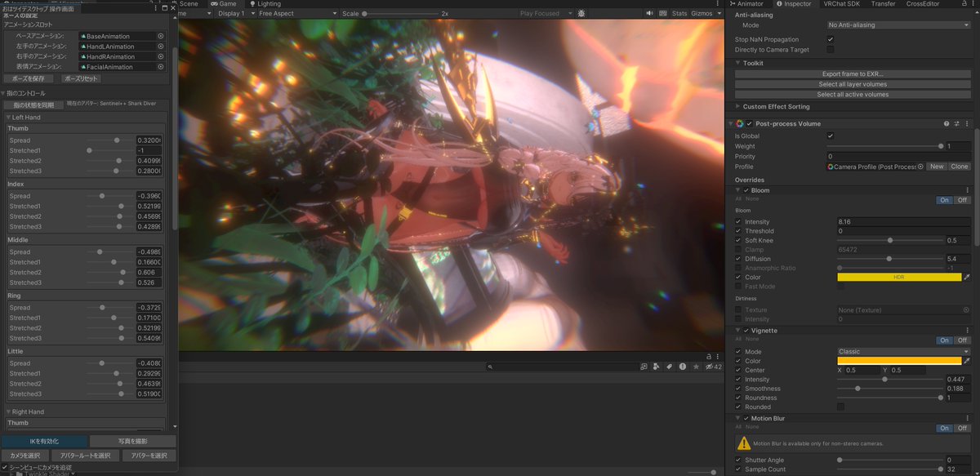Toggle the シーンビューにカメラを追従 checkbox
Image resolution: width=980 pixels, height=476 pixels.
pyautogui.click(x=4, y=467)
